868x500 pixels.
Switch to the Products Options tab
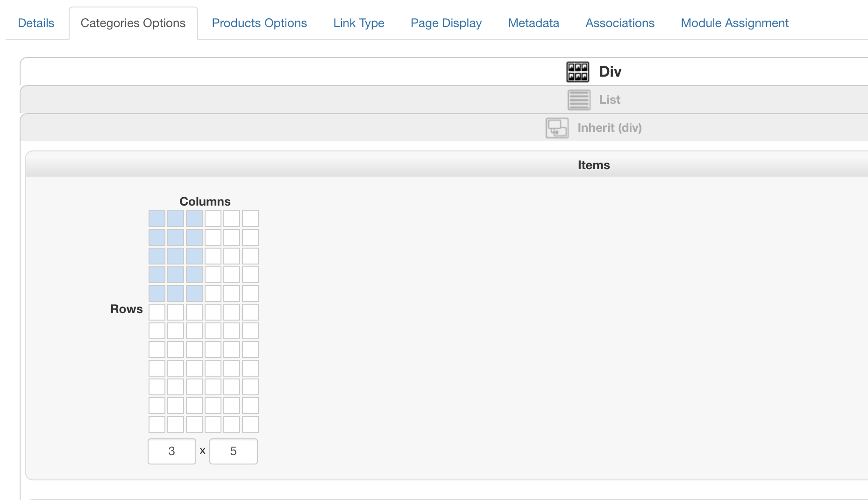tap(259, 23)
